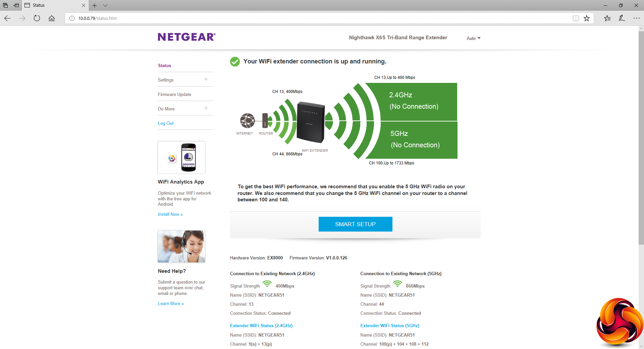Click the add notes pen icon

(622, 18)
